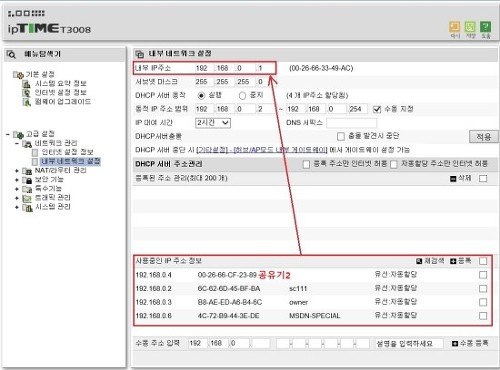Click the page icon beside 내부 네트워크 설정 in the tree
Image resolution: width=500 pixels, height=370 pixels.
[x=35, y=162]
